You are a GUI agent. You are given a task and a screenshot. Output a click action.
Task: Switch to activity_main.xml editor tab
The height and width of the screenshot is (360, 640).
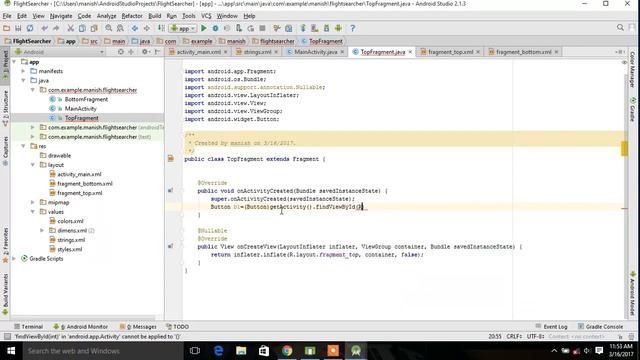point(198,52)
